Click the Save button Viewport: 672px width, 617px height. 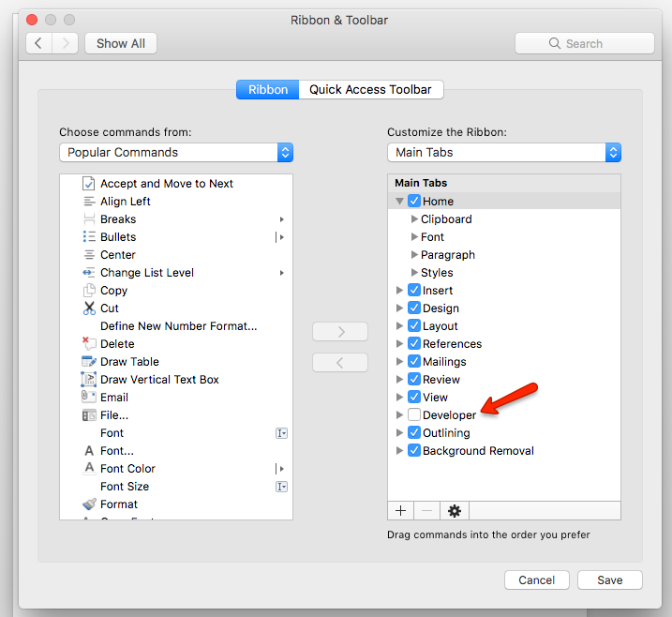609,580
